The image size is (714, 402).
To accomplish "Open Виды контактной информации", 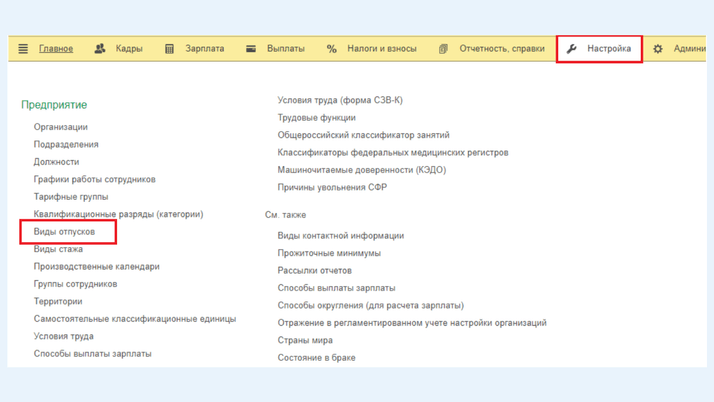I will point(341,236).
